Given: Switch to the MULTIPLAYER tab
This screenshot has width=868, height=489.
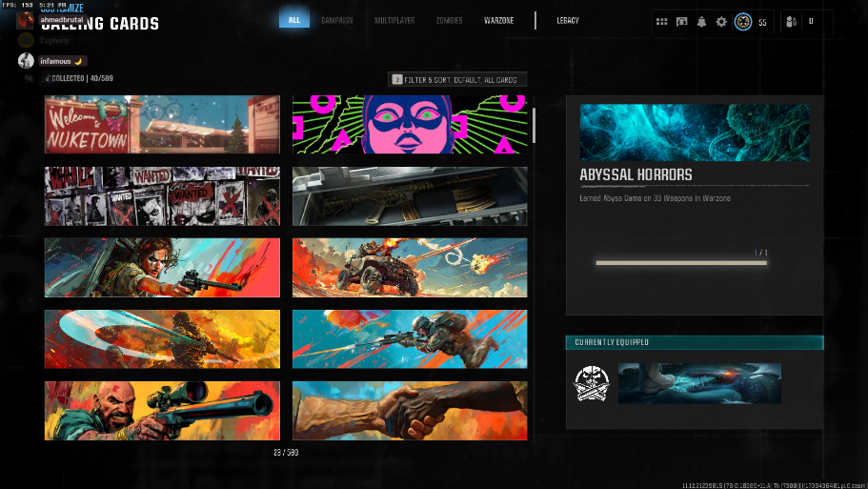Looking at the screenshot, I should click(394, 20).
